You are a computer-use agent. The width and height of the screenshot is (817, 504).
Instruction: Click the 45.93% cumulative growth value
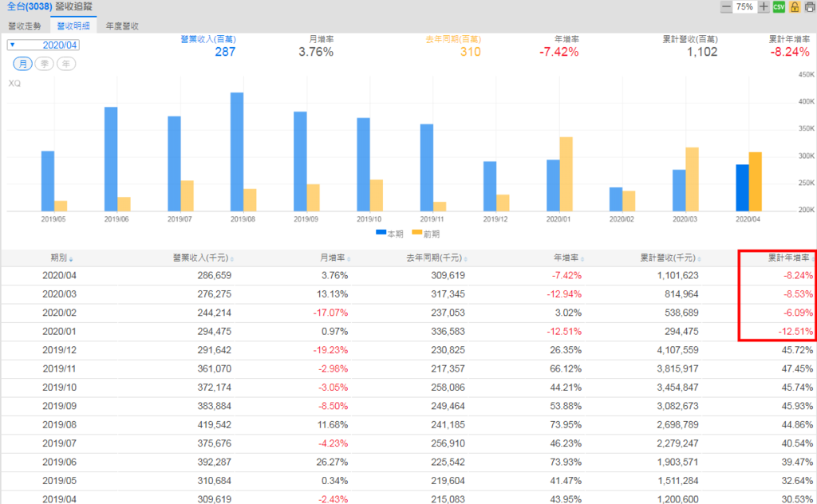(797, 407)
